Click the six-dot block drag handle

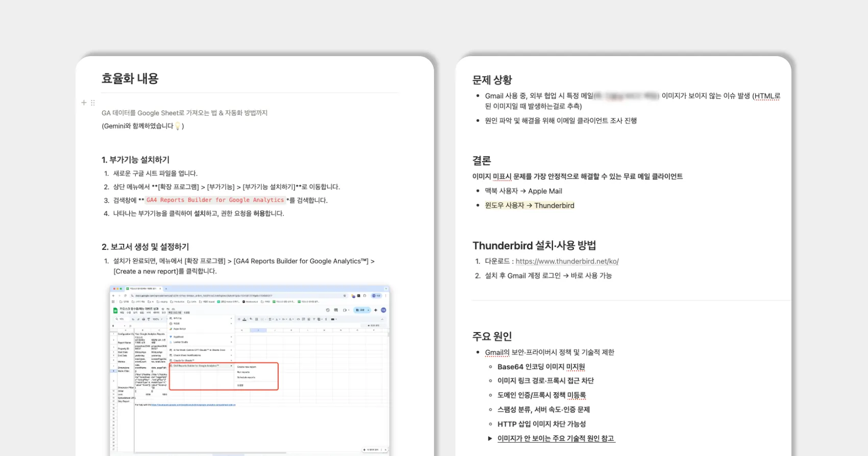pyautogui.click(x=93, y=103)
